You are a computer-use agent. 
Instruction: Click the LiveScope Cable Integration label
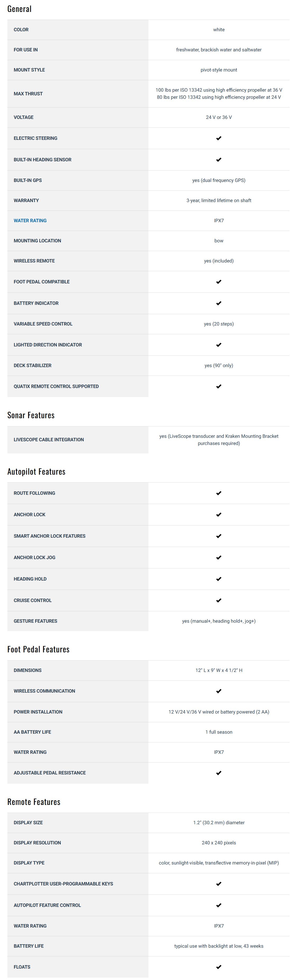click(49, 440)
